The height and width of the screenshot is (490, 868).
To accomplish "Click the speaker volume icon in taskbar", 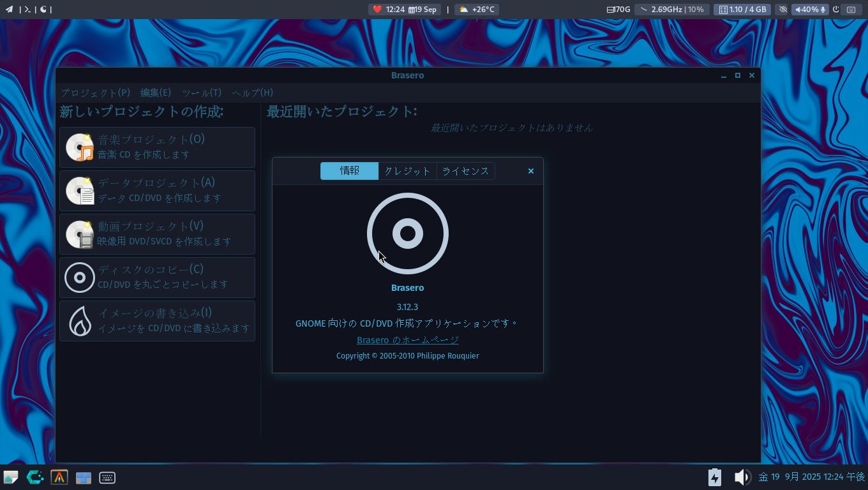I will pyautogui.click(x=742, y=477).
